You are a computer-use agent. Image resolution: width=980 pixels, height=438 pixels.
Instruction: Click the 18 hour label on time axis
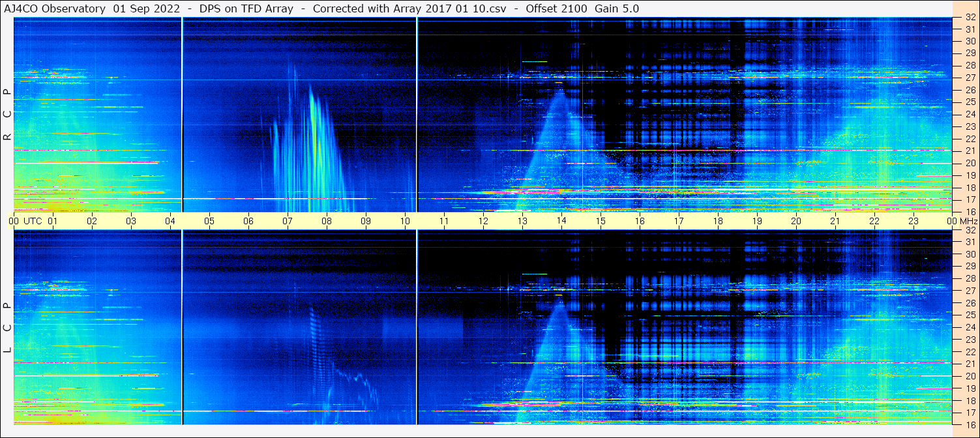(x=718, y=221)
